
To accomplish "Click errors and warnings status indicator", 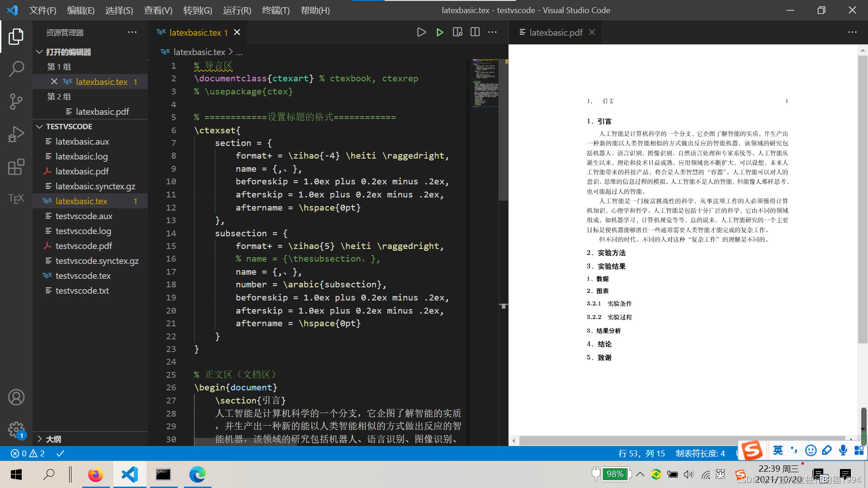I will (x=28, y=453).
